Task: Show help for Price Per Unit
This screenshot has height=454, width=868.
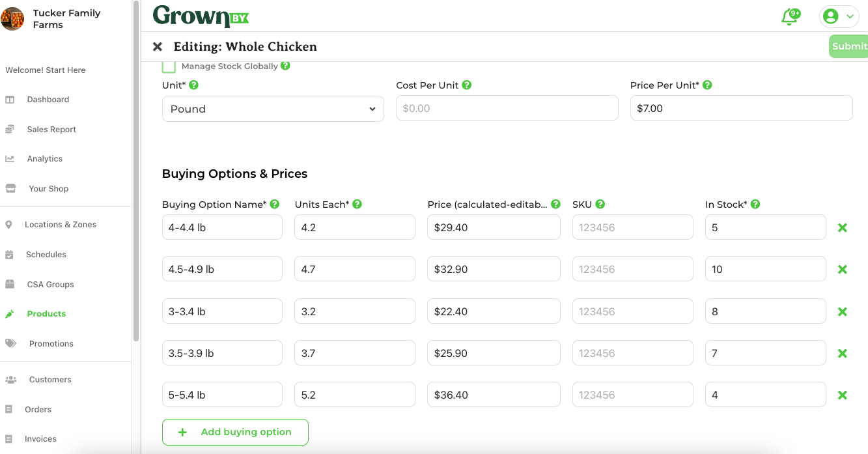Action: point(707,85)
